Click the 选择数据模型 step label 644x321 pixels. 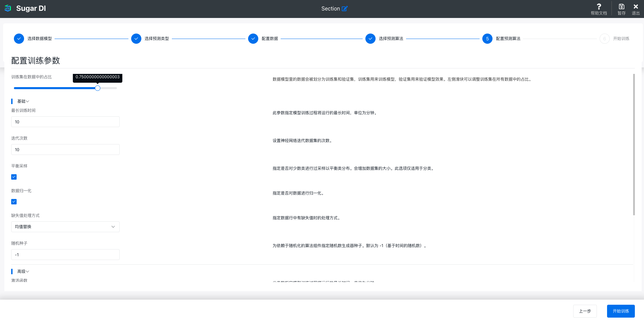(x=40, y=39)
